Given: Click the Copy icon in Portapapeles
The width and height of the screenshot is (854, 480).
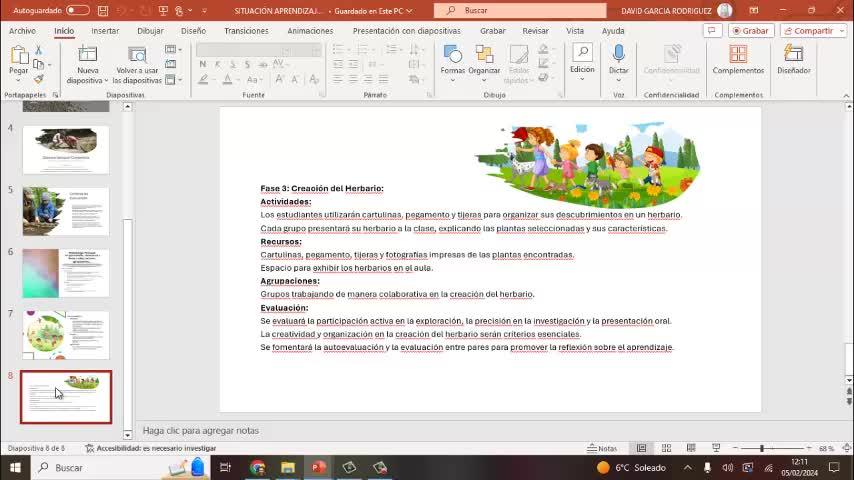Looking at the screenshot, I should pos(38,64).
